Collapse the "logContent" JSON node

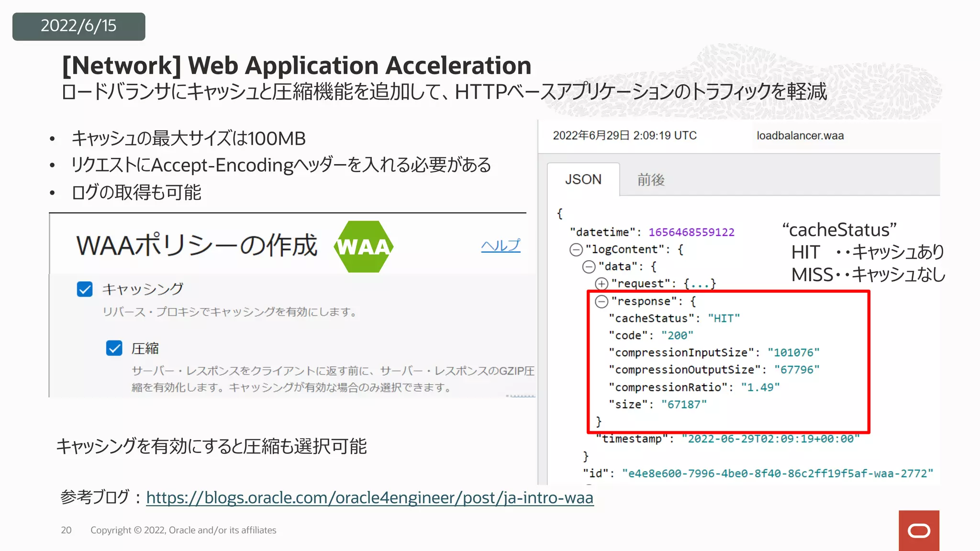(x=576, y=250)
